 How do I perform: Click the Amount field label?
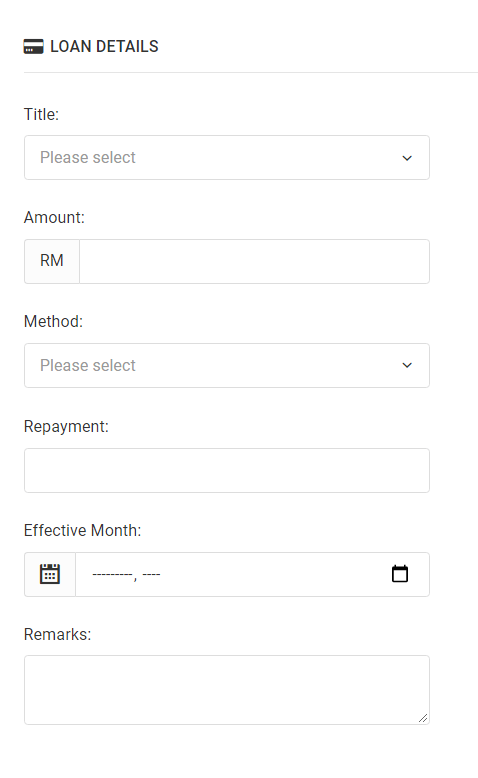click(54, 218)
